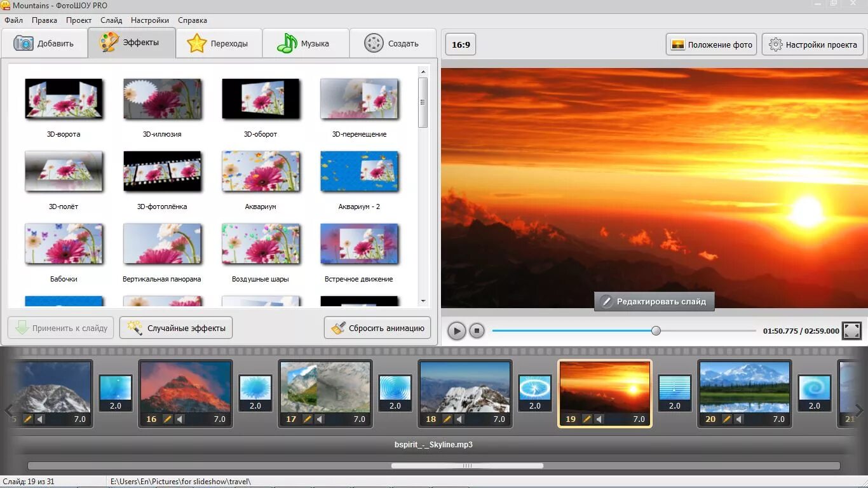Edit slide 17 with pencil icon
This screenshot has width=868, height=488.
(x=308, y=419)
